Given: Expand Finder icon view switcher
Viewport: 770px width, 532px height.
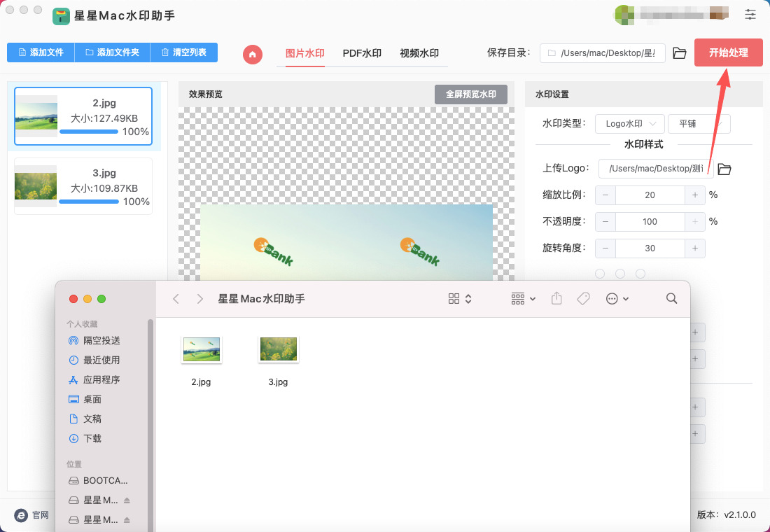Looking at the screenshot, I should click(460, 299).
